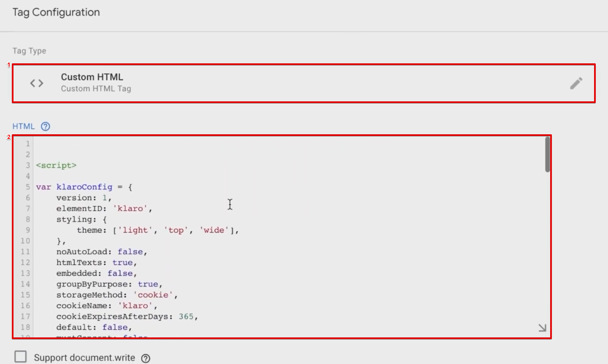Click the 'noAutoLoad: false,' code line
608x364 pixels.
101,252
